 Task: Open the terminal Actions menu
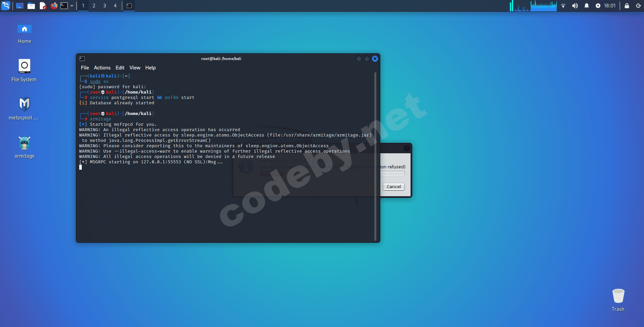[102, 68]
